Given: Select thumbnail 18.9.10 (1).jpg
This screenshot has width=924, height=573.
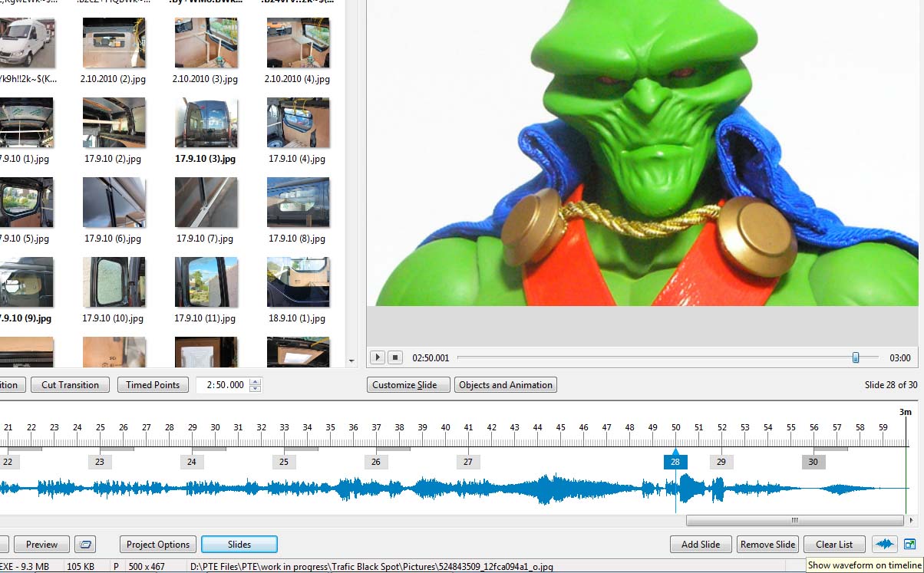Looking at the screenshot, I should (298, 282).
